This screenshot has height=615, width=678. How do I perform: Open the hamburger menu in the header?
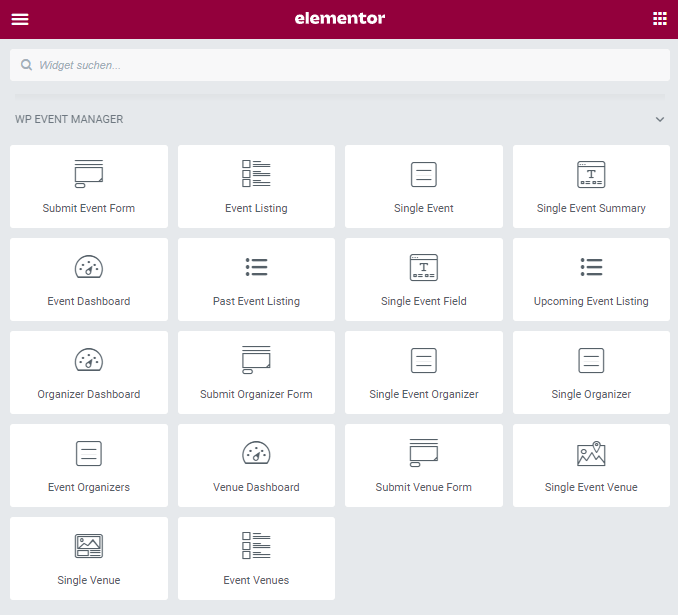(20, 19)
